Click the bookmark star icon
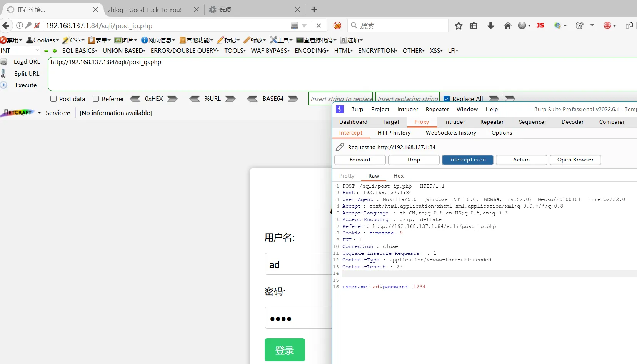 pyautogui.click(x=459, y=26)
